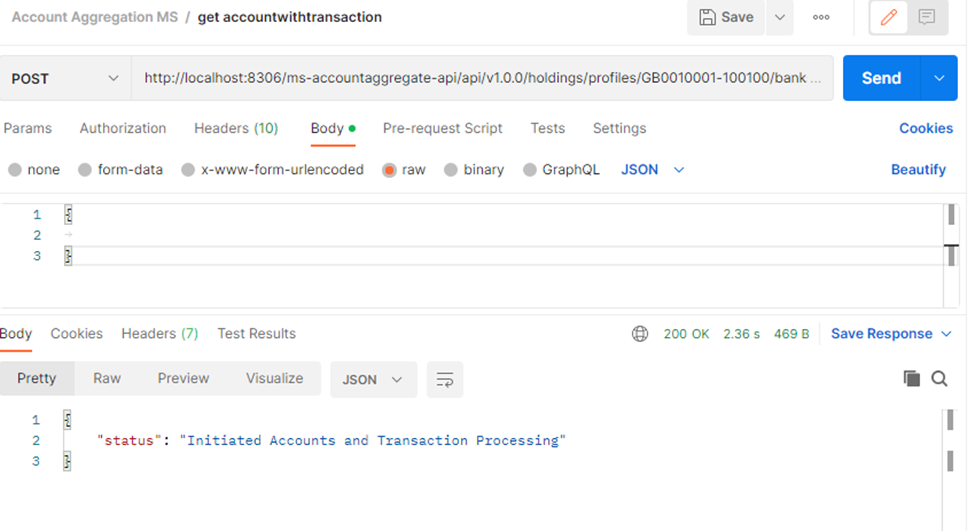Click the pencil edit mode icon
The height and width of the screenshot is (531, 975).
click(x=889, y=17)
